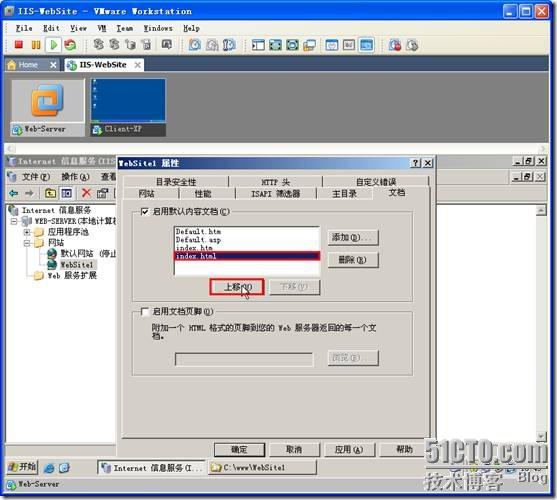Image resolution: width=557 pixels, height=500 pixels.
Task: Select the Web-Server VM thumbnail
Action: pyautogui.click(x=48, y=107)
